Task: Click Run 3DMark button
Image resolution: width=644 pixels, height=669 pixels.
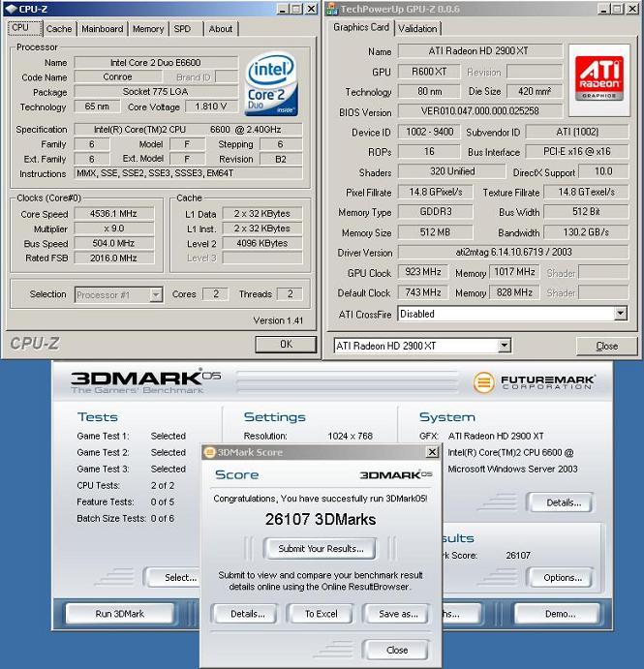Action: pos(120,614)
